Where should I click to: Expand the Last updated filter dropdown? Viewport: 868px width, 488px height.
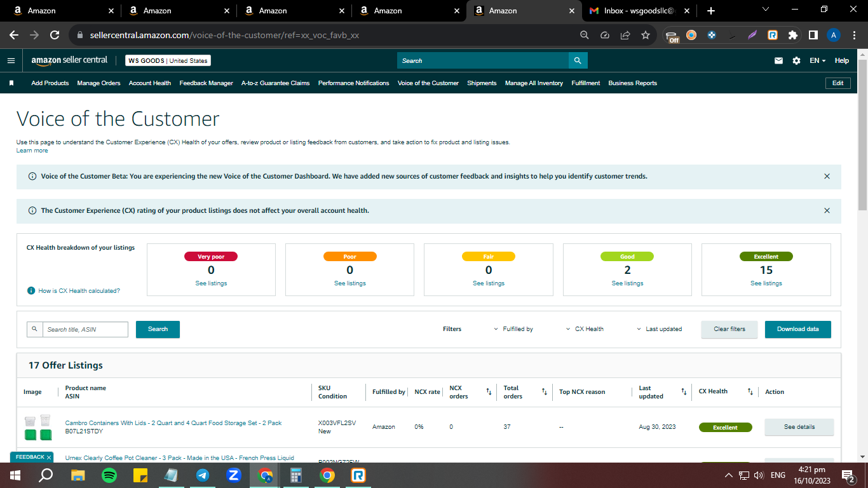tap(660, 329)
